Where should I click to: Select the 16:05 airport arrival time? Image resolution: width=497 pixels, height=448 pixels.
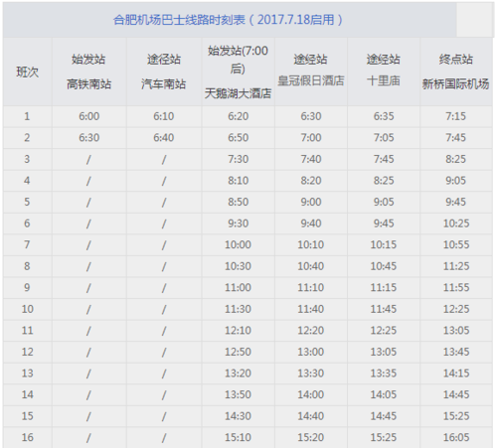point(456,437)
